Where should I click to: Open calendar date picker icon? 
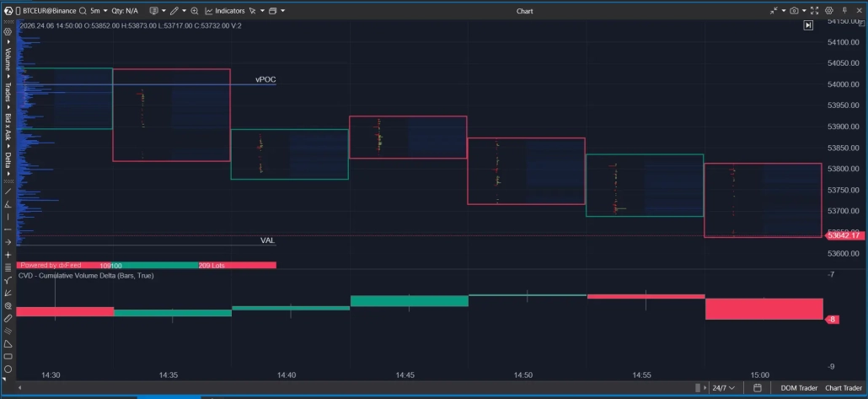(x=758, y=388)
